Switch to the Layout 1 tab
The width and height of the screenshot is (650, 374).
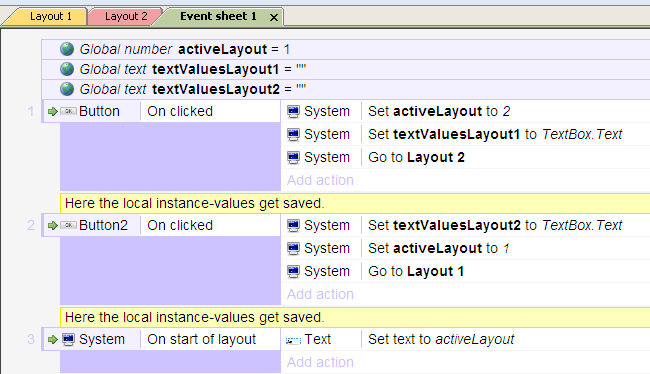(51, 16)
